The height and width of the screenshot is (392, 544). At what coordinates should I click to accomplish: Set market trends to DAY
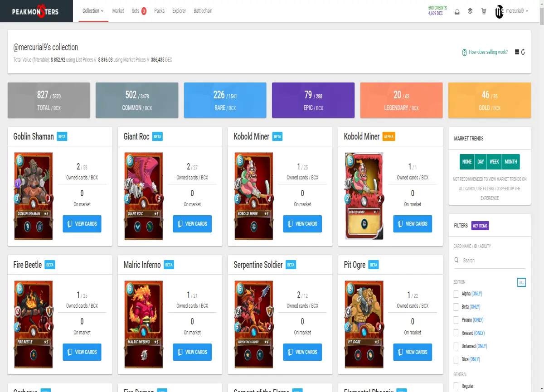(481, 162)
